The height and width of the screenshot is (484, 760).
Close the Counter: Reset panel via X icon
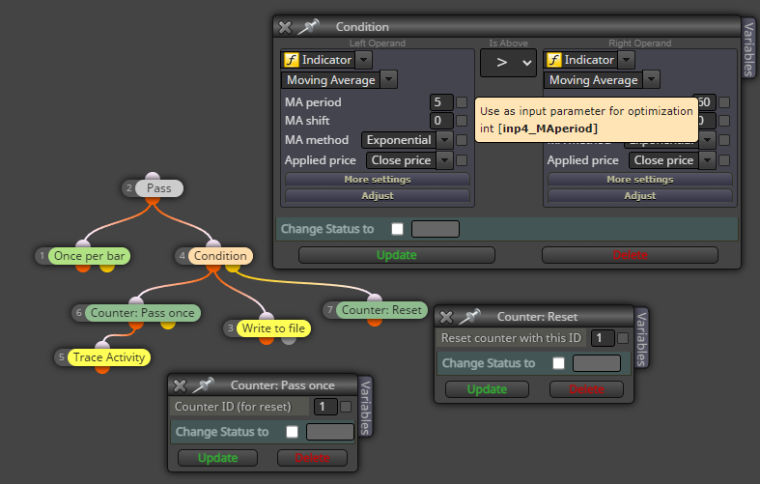(446, 317)
